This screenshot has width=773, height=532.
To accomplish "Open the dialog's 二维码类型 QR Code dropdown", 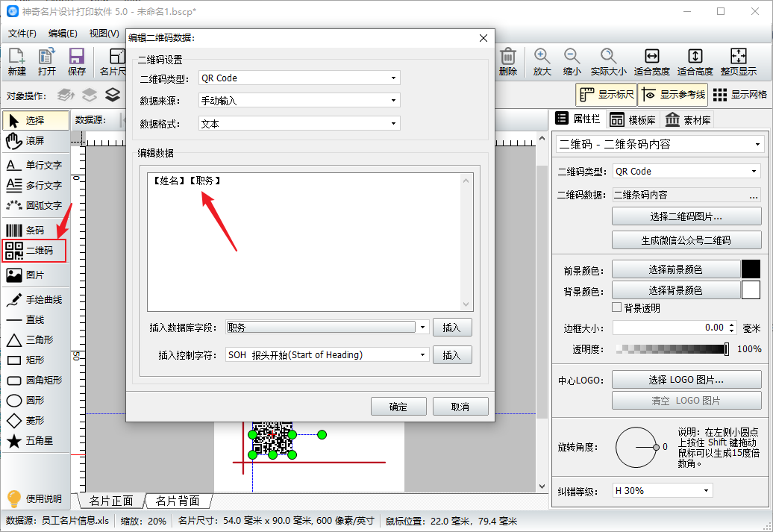I will tap(299, 78).
